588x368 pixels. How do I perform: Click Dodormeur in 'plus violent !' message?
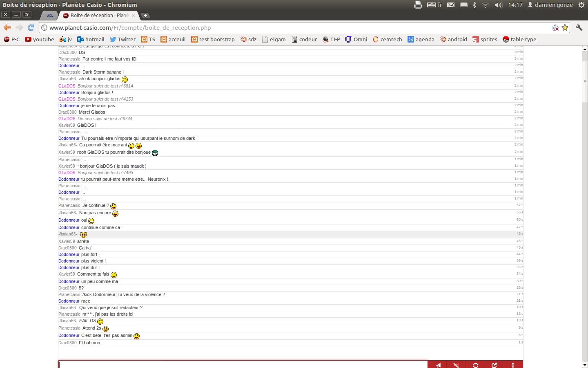pyautogui.click(x=69, y=261)
